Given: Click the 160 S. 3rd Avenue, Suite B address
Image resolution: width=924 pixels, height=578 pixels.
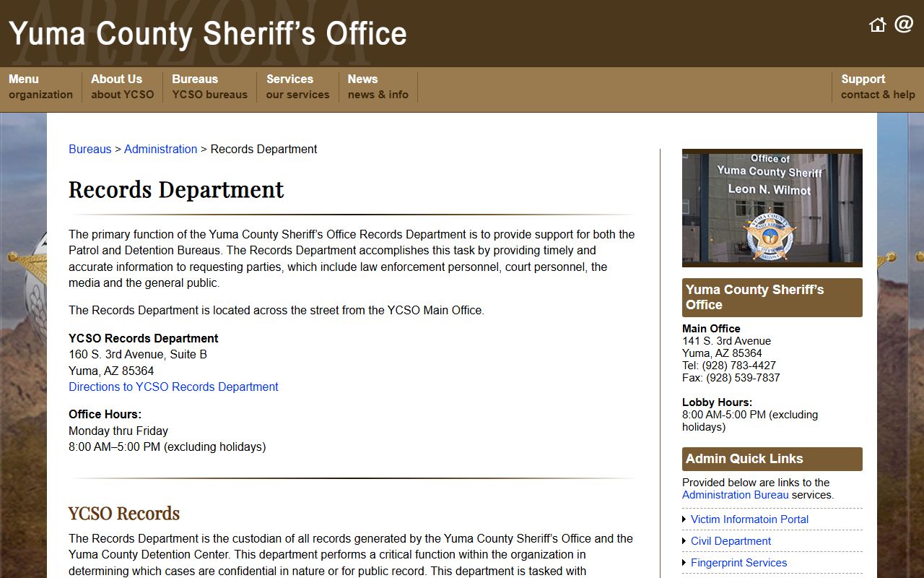Looking at the screenshot, I should pyautogui.click(x=138, y=354).
